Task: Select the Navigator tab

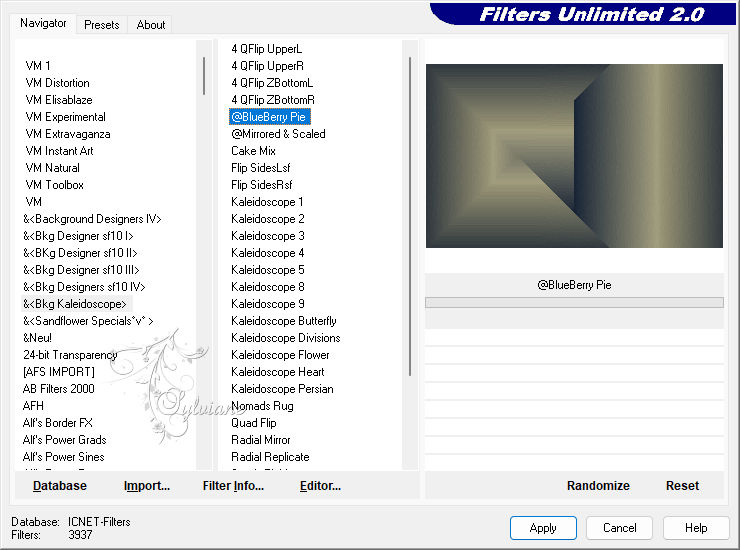Action: [x=43, y=23]
